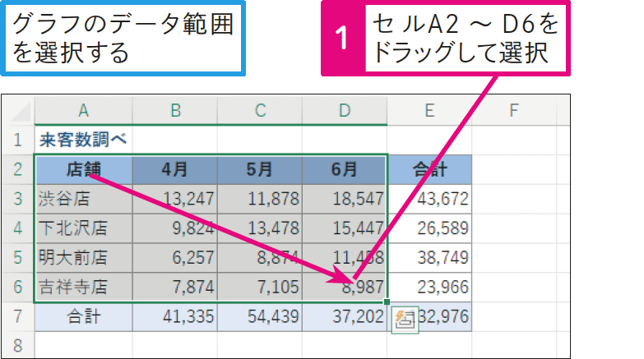This screenshot has width=644, height=359.
Task: Click the cell with value 7,874
Action: [x=175, y=288]
